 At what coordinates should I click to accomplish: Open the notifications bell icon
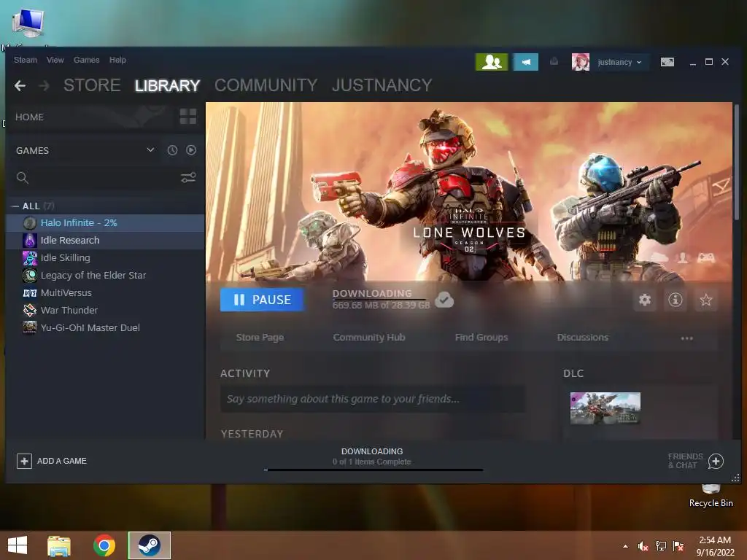(x=554, y=61)
